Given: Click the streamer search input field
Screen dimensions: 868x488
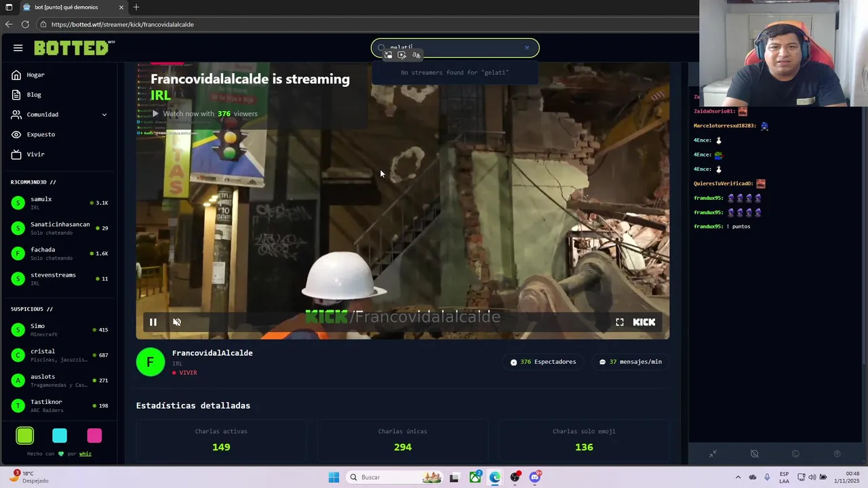Looking at the screenshot, I should 455,48.
